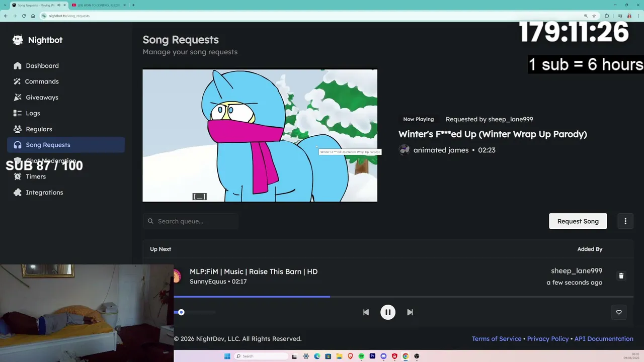Mute the Song Requests tab audio icon
This screenshot has width=644, height=362.
tap(59, 5)
